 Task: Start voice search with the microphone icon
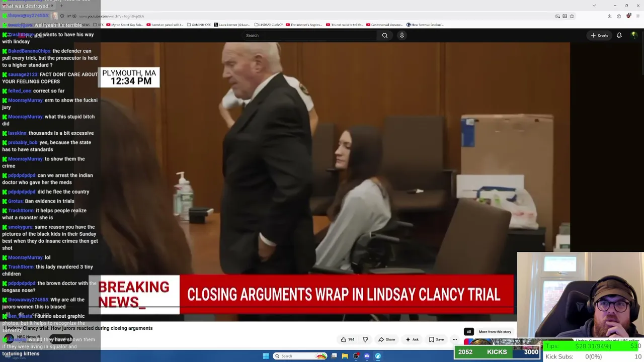(x=401, y=35)
